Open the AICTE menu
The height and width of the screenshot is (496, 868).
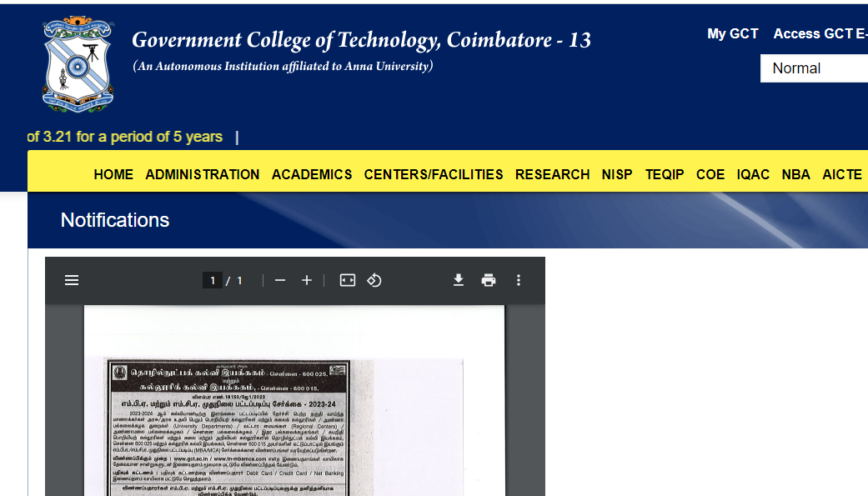click(x=842, y=174)
